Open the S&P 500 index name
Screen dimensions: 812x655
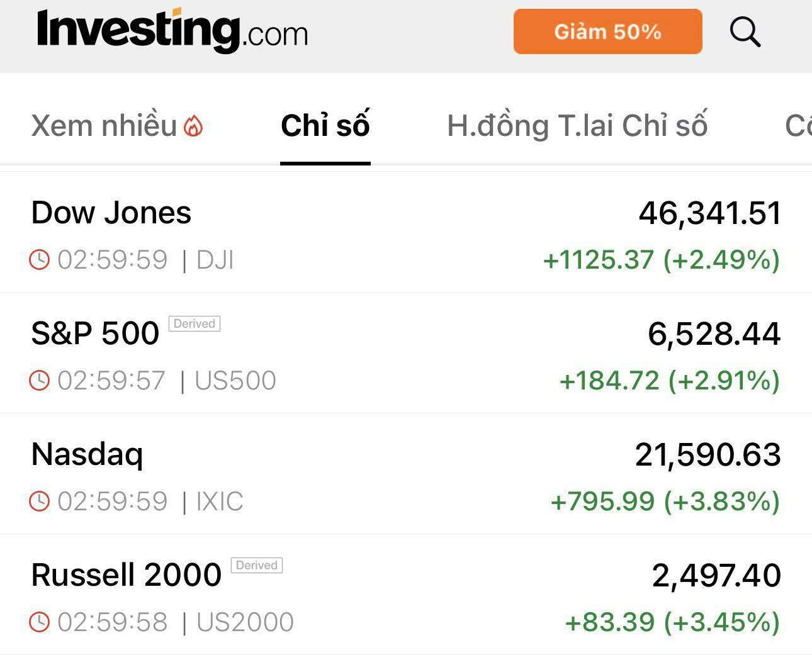tap(95, 333)
